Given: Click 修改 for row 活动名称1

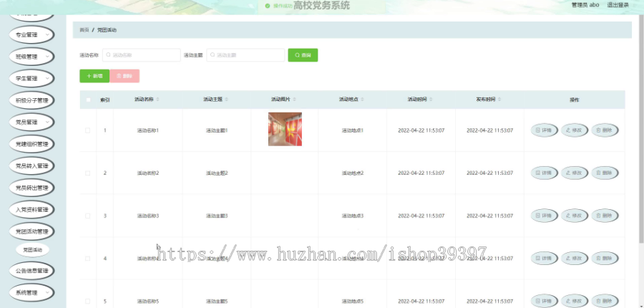Looking at the screenshot, I should point(575,130).
